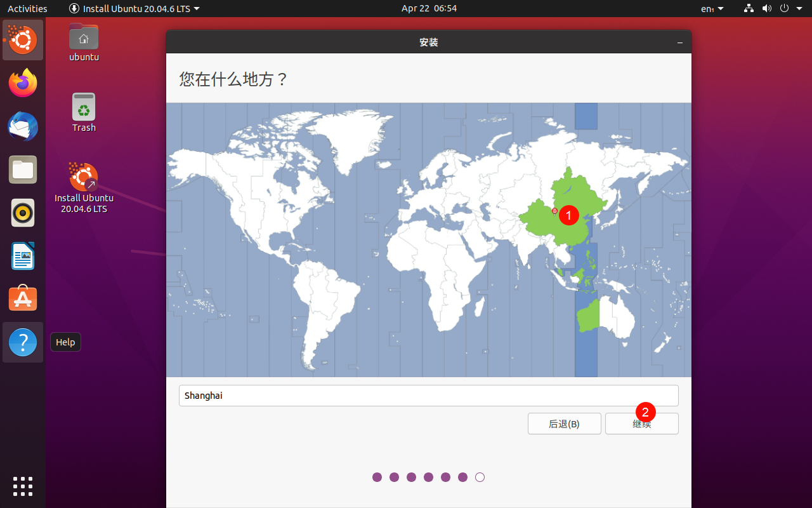
Task: Click the highlighted western Australia region on map
Action: pos(589,316)
